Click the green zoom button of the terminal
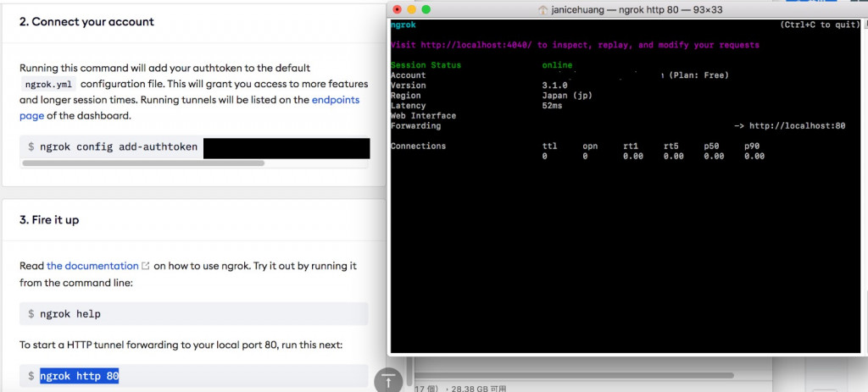The width and height of the screenshot is (868, 392). 426,9
